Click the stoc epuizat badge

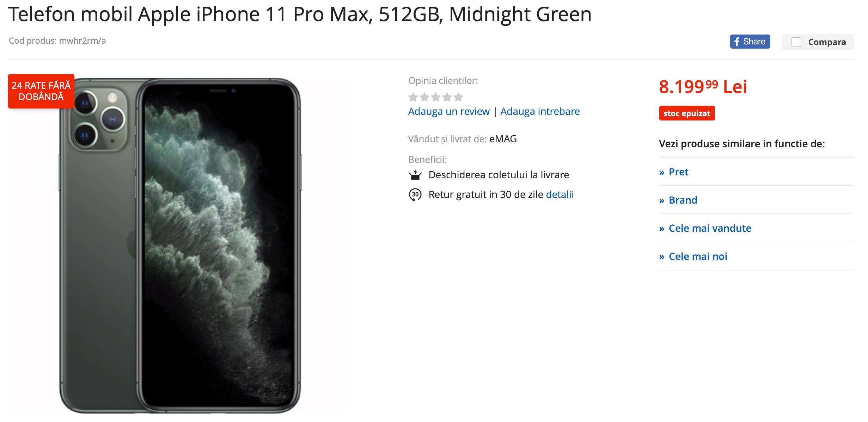click(x=687, y=113)
